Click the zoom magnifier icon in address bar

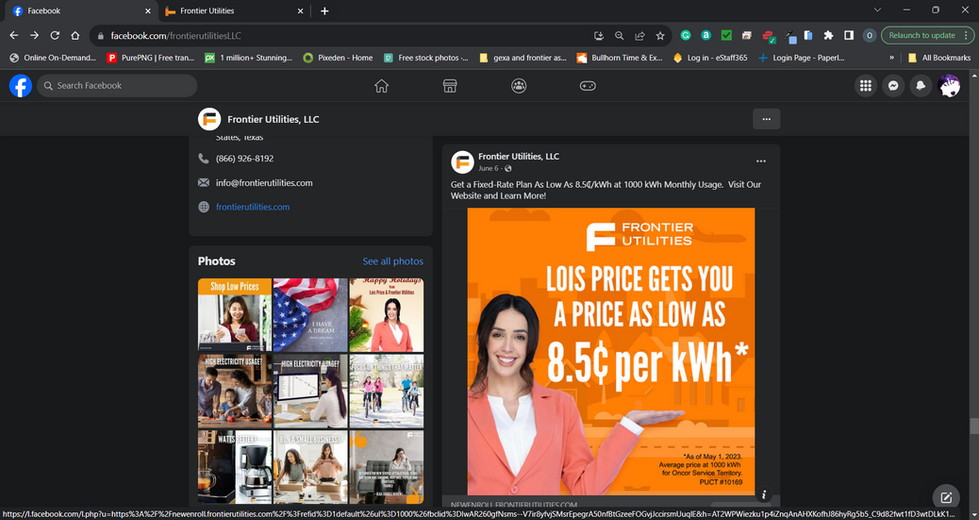[x=619, y=36]
